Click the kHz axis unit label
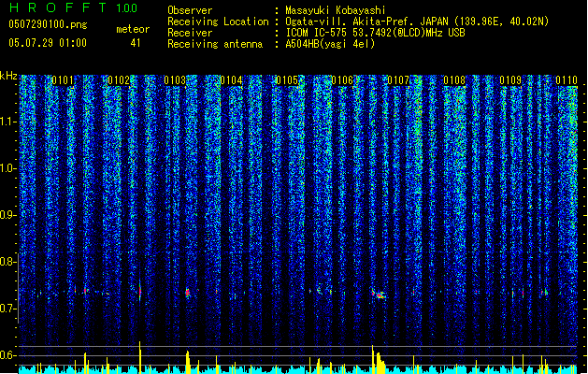Viewport: 588px width, 374px height. click(x=8, y=76)
